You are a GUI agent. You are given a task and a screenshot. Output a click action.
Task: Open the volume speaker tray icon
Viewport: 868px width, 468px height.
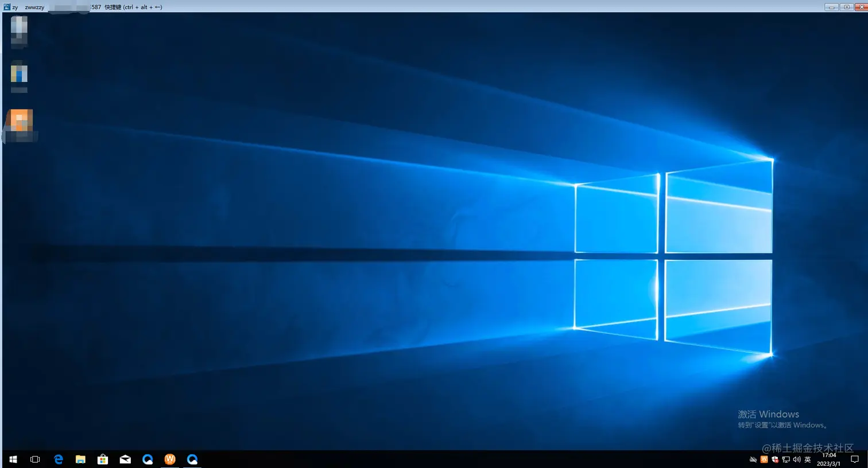pyautogui.click(x=797, y=459)
